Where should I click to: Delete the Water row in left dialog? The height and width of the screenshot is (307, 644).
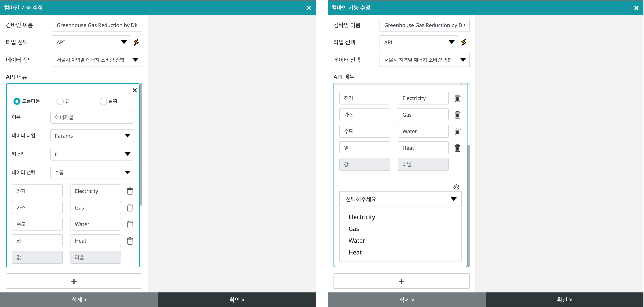click(130, 224)
